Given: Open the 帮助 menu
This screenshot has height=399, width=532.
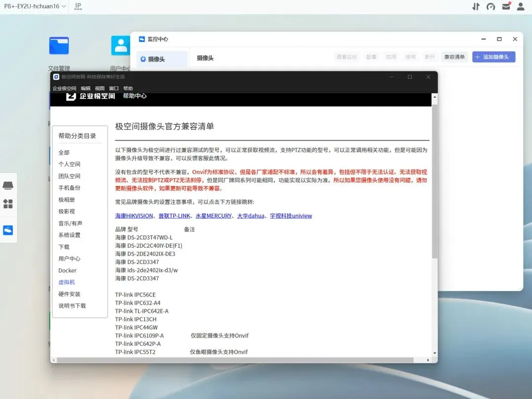Looking at the screenshot, I should (x=128, y=88).
